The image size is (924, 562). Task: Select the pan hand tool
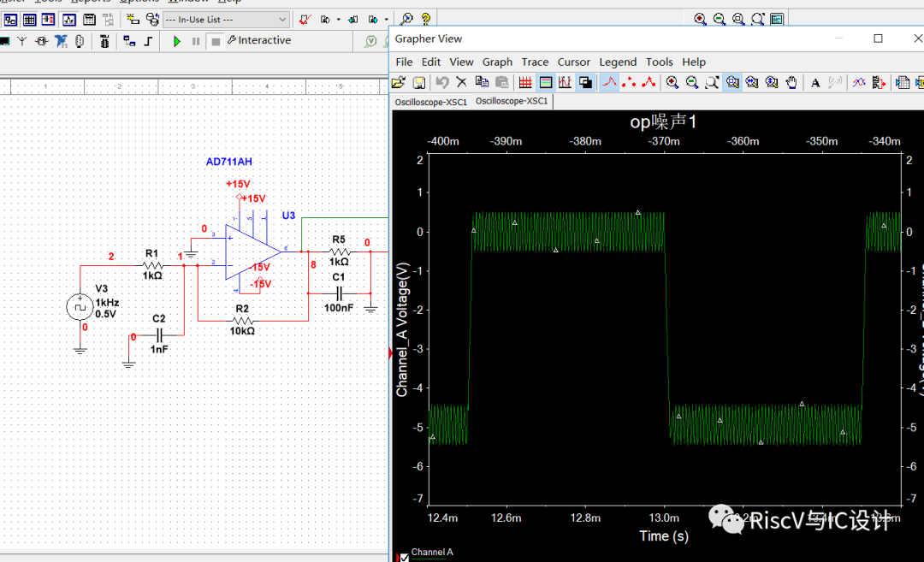(792, 82)
